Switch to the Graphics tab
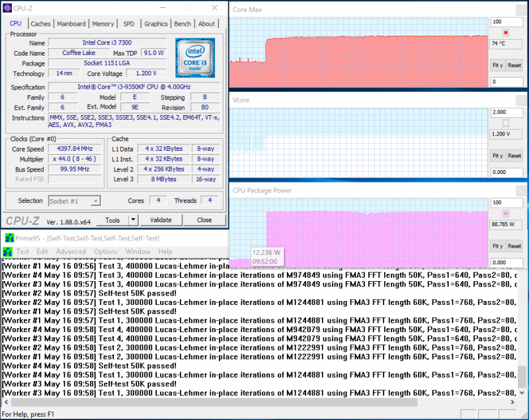 pos(156,24)
